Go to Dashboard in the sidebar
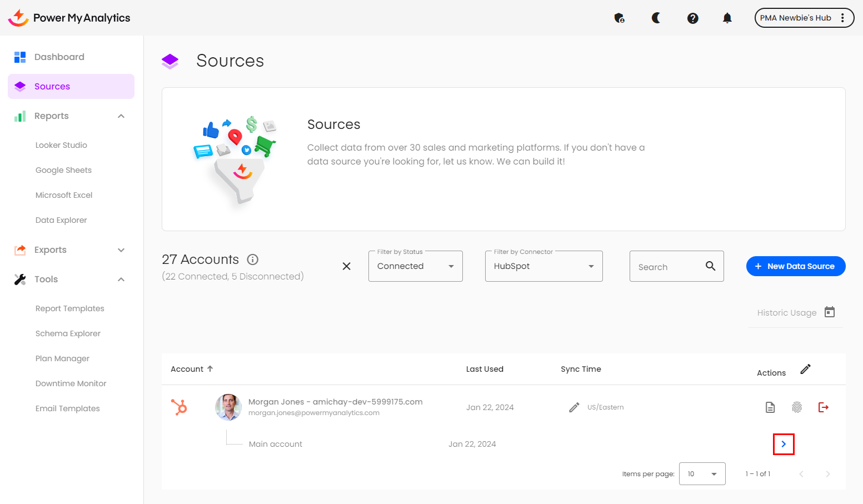The width and height of the screenshot is (863, 504). click(x=59, y=57)
